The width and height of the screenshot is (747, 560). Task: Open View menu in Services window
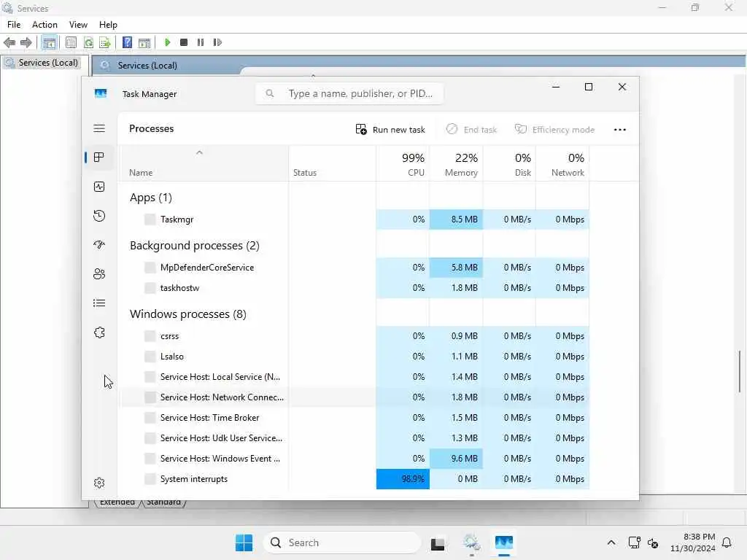(x=78, y=25)
